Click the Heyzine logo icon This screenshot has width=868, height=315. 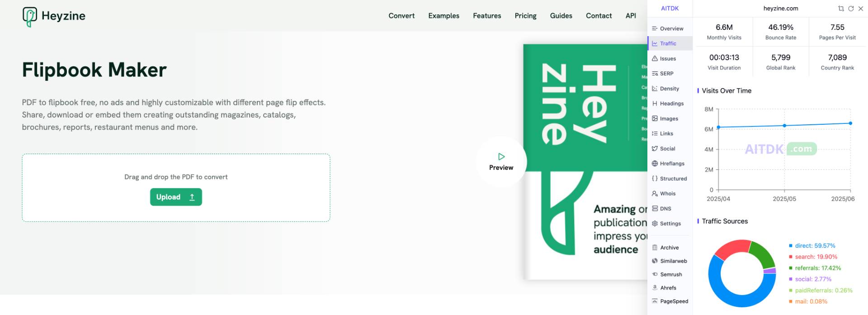tap(30, 17)
